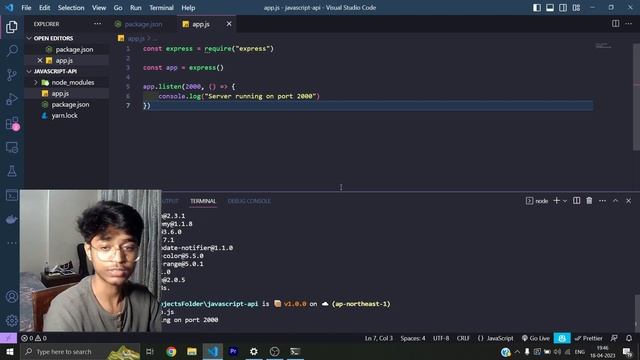This screenshot has height=360, width=640.
Task: Open the Terminal menu
Action: point(161,8)
